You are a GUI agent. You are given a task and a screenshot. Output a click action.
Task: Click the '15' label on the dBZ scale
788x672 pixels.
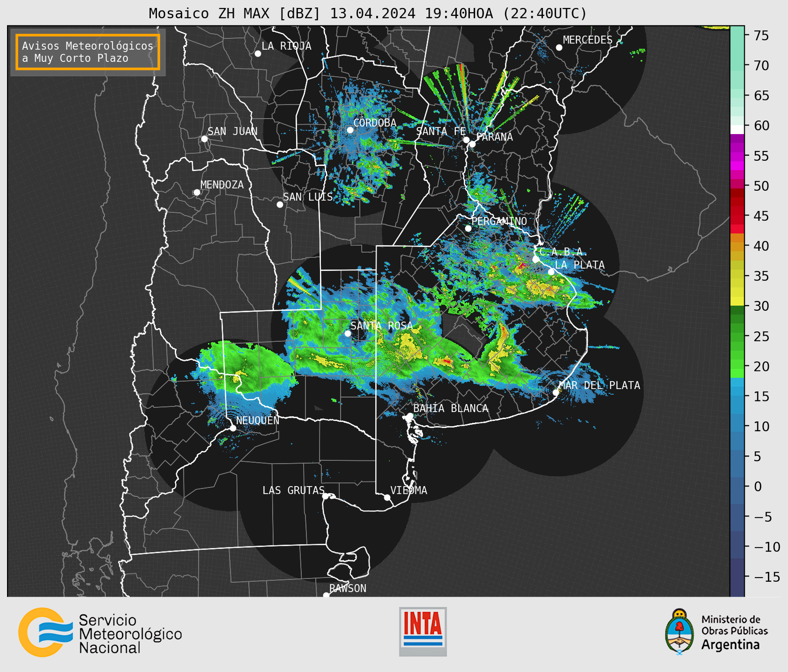(x=761, y=396)
